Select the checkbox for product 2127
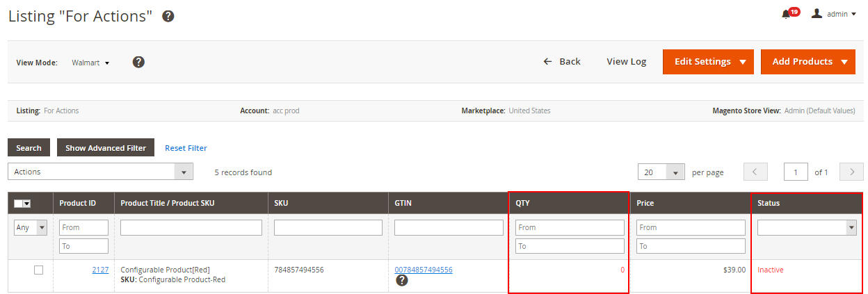Viewport: 868px width, 294px height. coord(38,270)
